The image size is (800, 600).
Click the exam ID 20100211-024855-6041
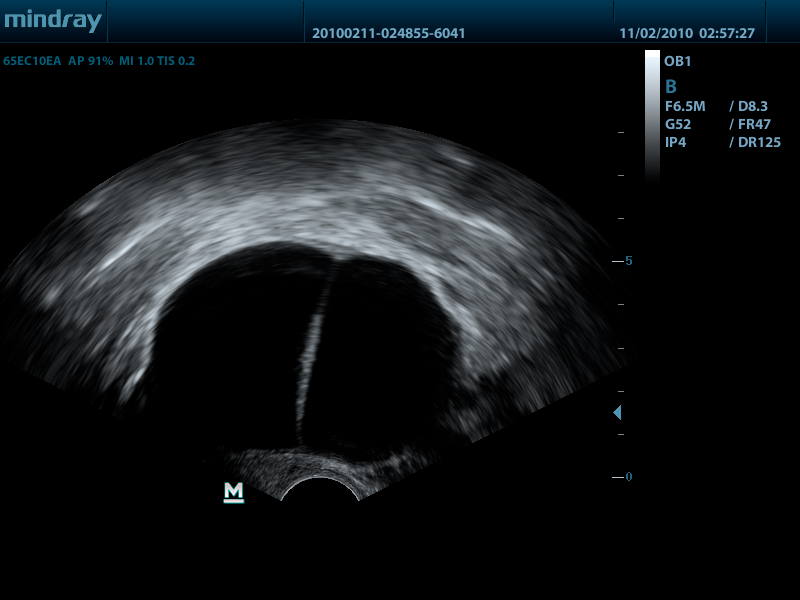(388, 33)
